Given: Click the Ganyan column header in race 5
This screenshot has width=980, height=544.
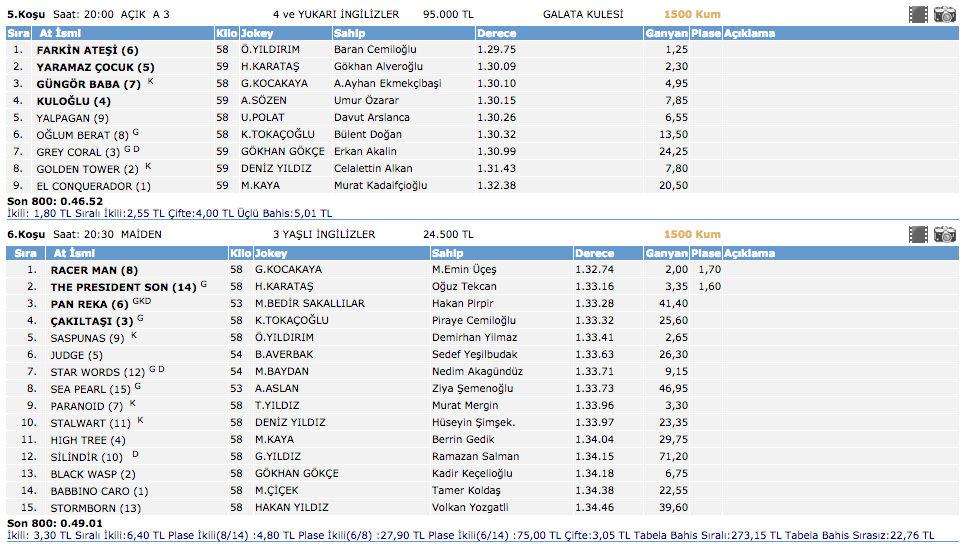Looking at the screenshot, I should pyautogui.click(x=667, y=33).
